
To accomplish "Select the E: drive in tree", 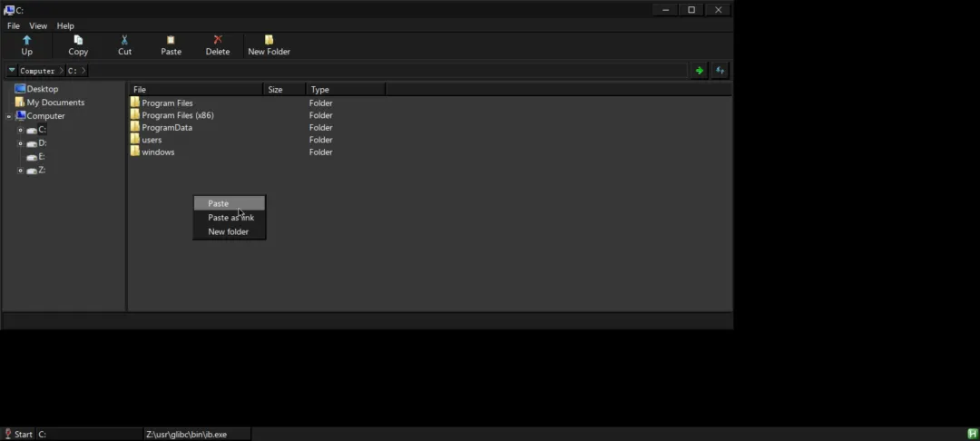I will (42, 157).
